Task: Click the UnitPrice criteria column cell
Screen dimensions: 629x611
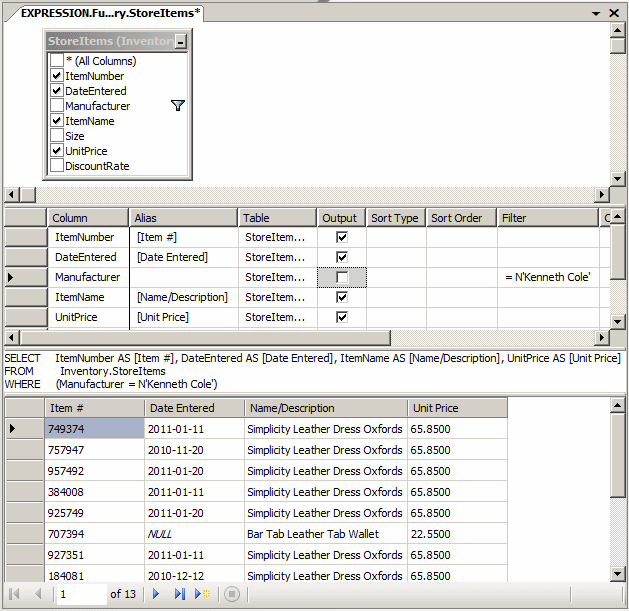Action: [x=88, y=317]
